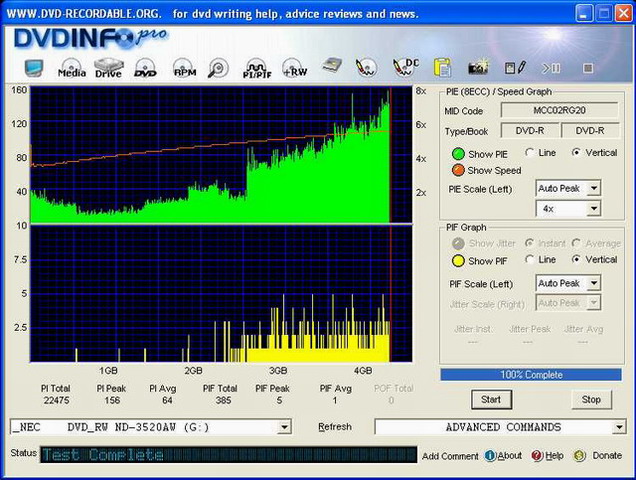Expand the 4x speed dropdown
The image size is (636, 480).
point(594,209)
